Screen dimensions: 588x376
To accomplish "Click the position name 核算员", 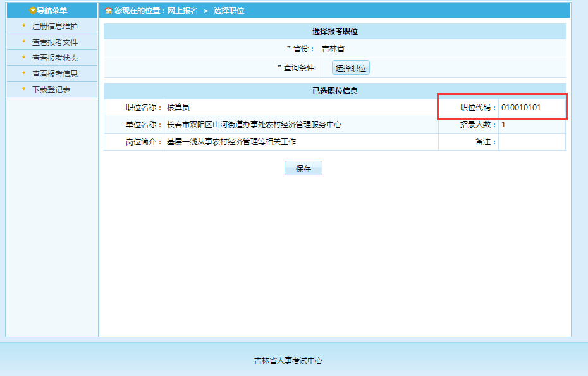I will coord(178,108).
